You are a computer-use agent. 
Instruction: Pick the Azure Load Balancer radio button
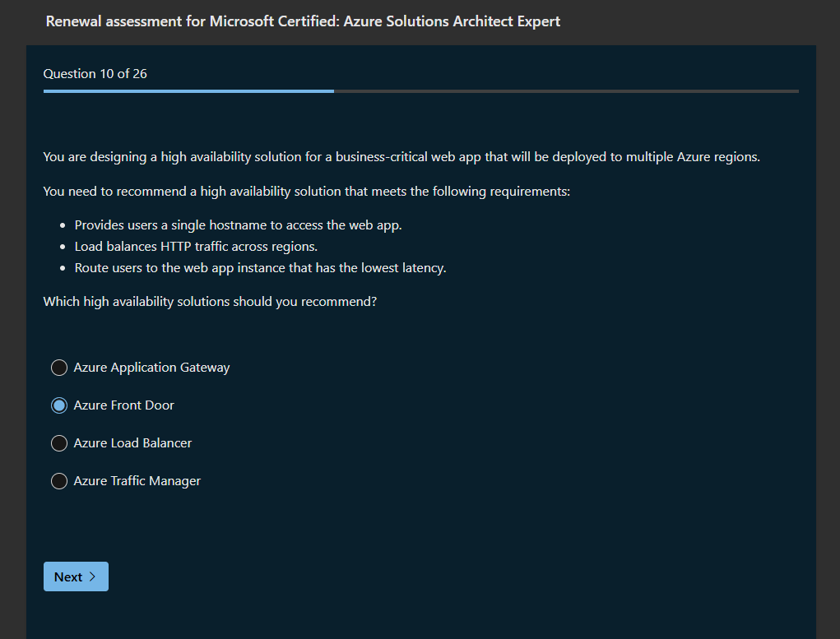[59, 443]
